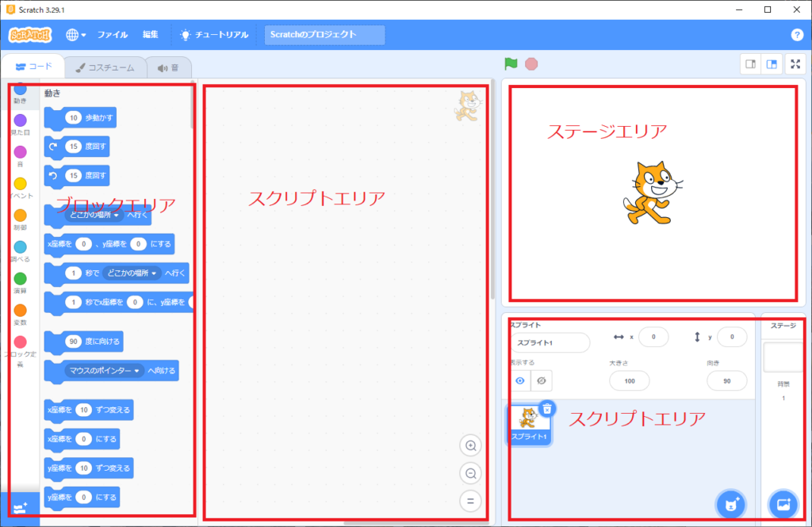This screenshot has height=527, width=812.
Task: Zoom out of the script workspace
Action: (471, 474)
